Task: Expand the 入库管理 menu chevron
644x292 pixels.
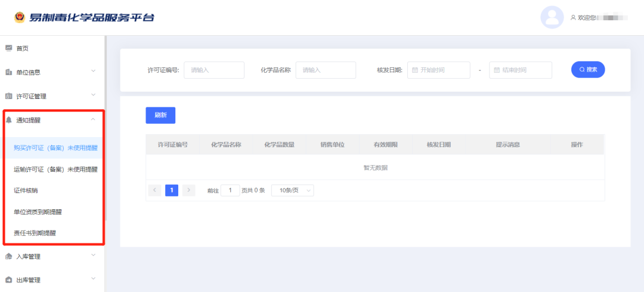Action: coord(93,256)
